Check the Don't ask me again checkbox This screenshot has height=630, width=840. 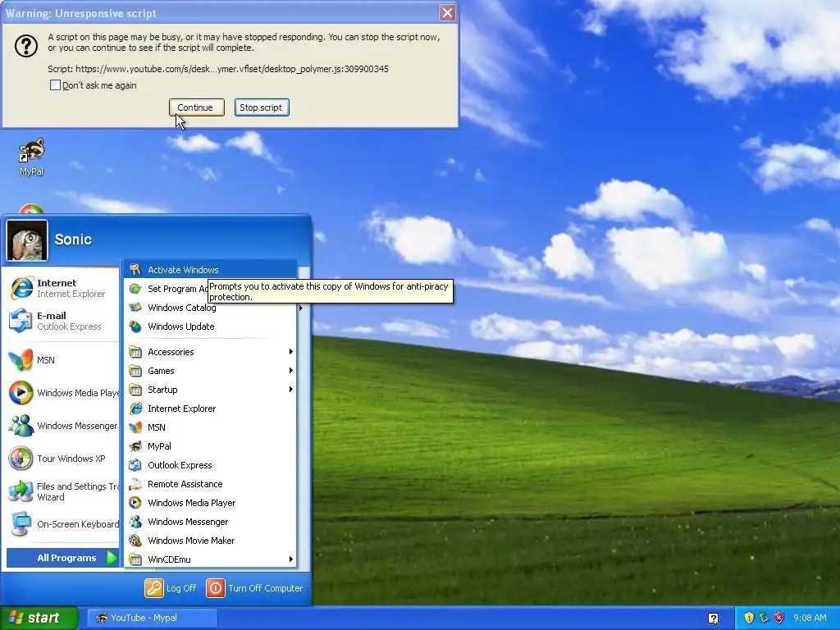click(x=55, y=85)
